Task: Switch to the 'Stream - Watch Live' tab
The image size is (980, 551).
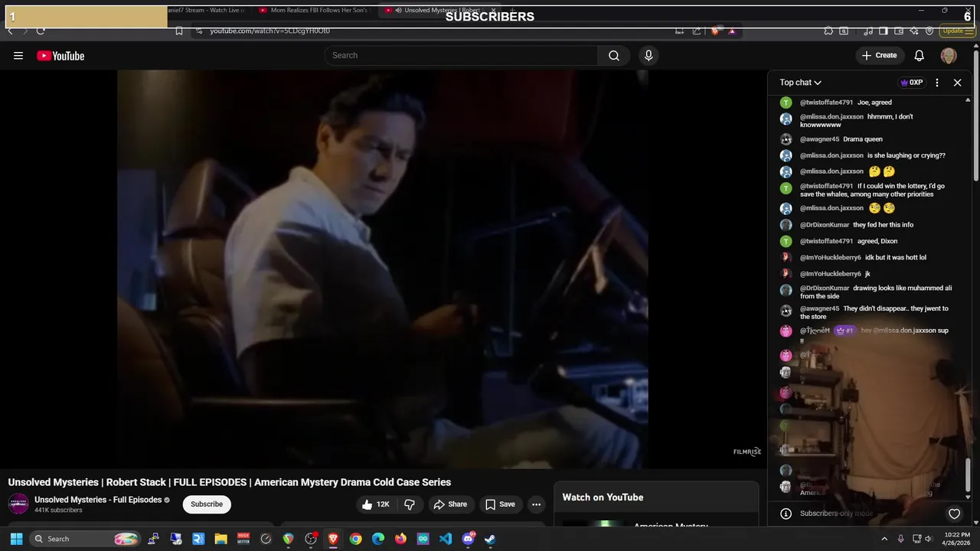Action: click(205, 10)
